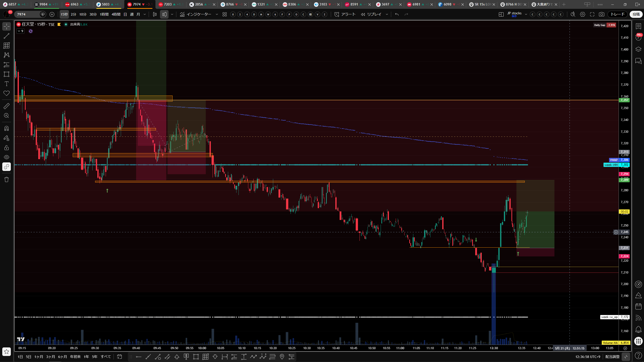The image size is (644, 362).
Task: Open indicator templates grid icon
Action: coord(225,14)
